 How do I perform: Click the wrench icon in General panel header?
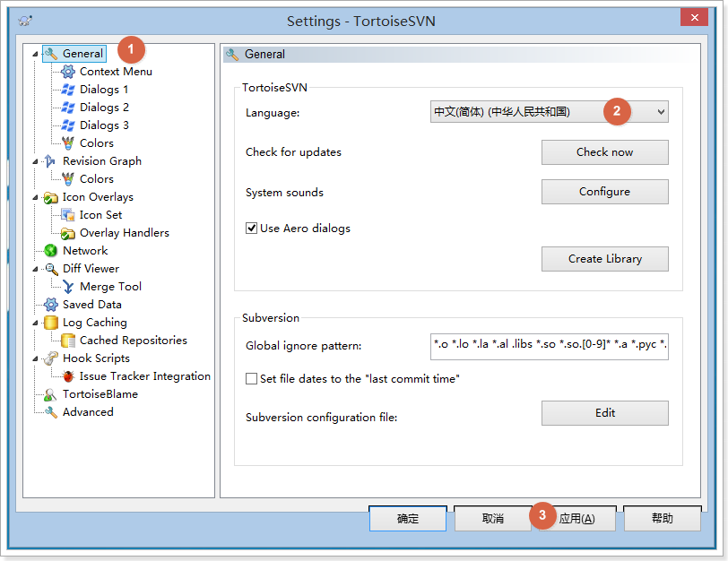(x=232, y=55)
